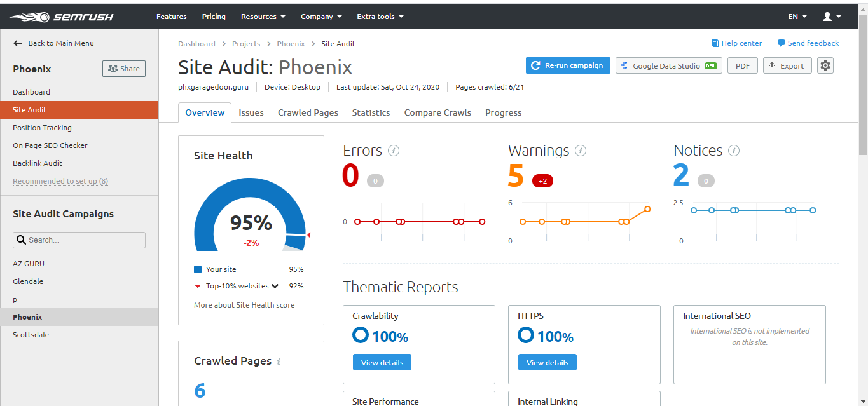Click the Back to Main Menu arrow
Image resolution: width=868 pixels, height=406 pixels.
pyautogui.click(x=18, y=43)
